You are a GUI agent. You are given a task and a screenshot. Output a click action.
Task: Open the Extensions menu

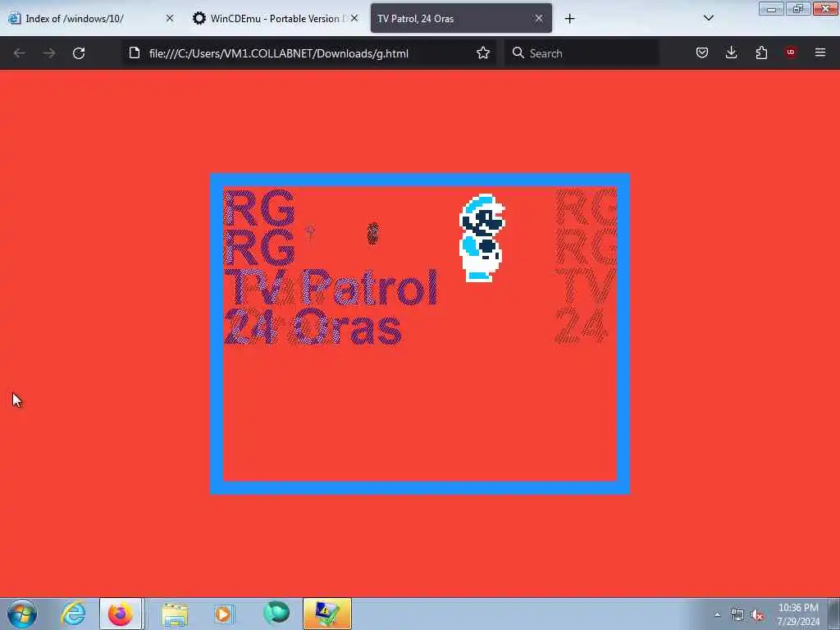tap(761, 52)
